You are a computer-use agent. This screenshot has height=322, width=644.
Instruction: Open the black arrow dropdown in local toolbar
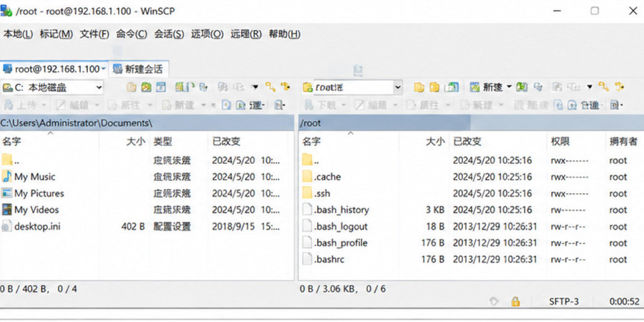click(255, 87)
